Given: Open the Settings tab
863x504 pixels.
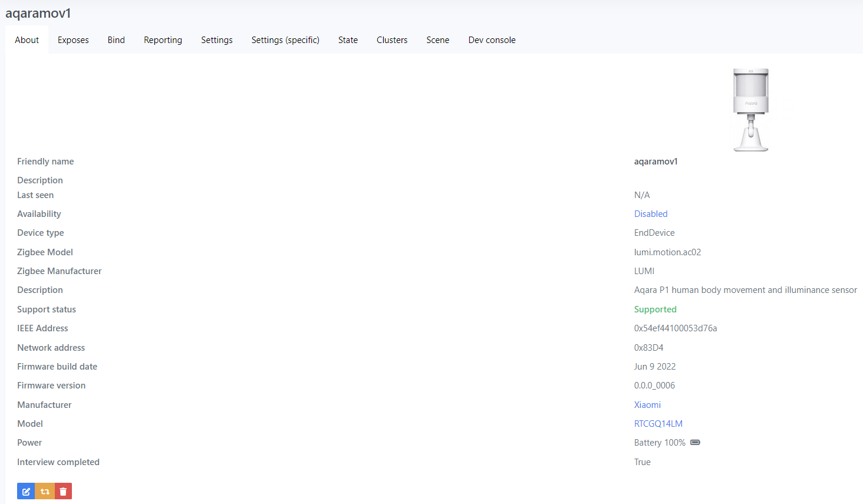Looking at the screenshot, I should coord(216,40).
